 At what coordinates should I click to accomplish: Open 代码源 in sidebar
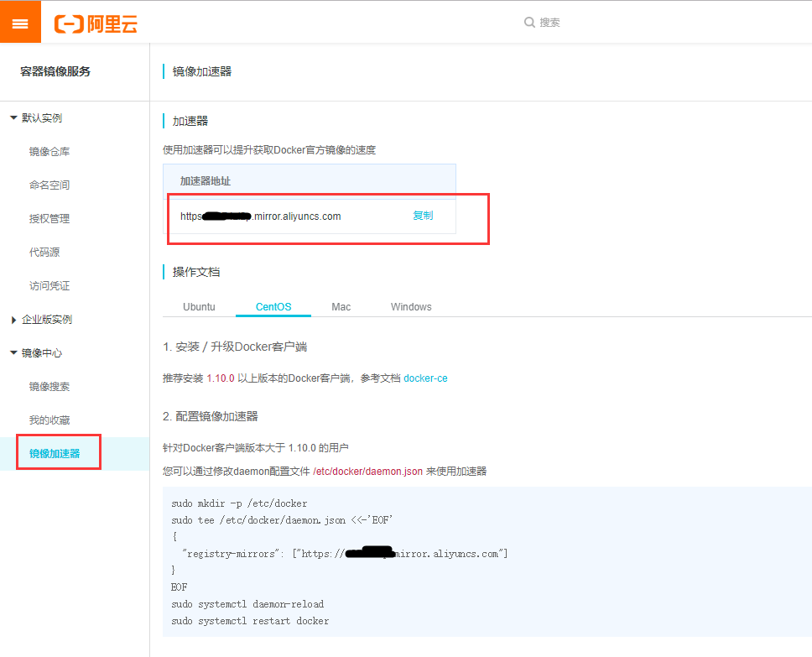(44, 253)
